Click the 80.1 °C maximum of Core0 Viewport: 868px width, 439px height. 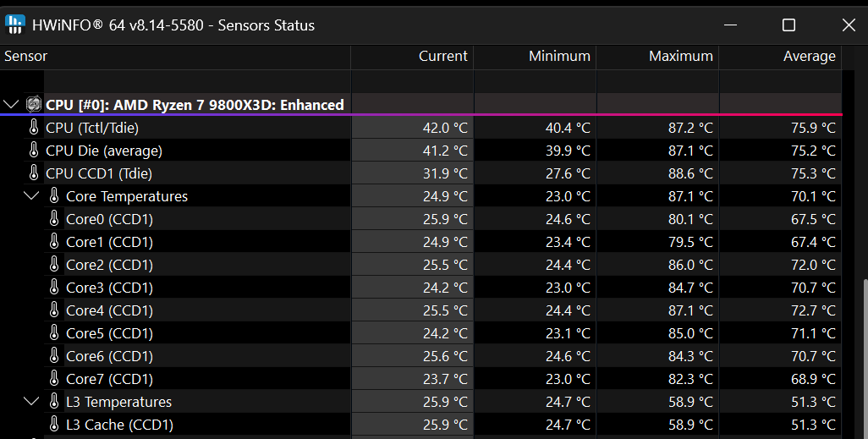(x=690, y=219)
